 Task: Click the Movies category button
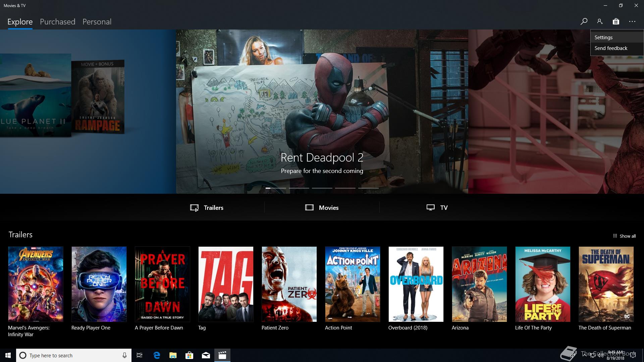tap(322, 207)
